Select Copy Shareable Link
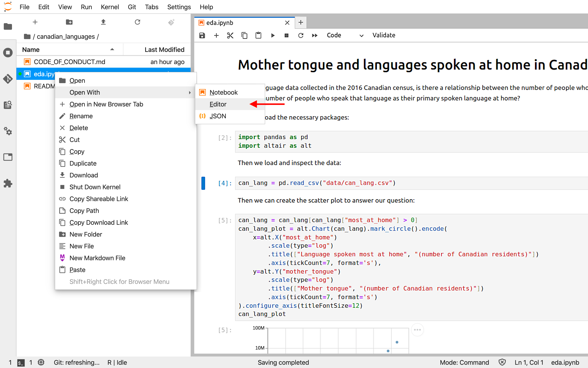Screen dimensions: 588x368 [x=126, y=199]
